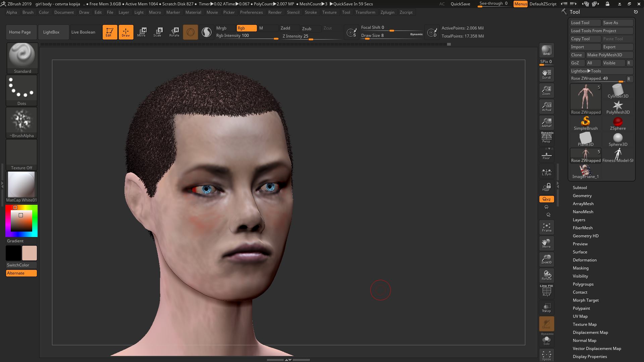The height and width of the screenshot is (362, 644).
Task: Open the Transform menu
Action: click(x=365, y=12)
